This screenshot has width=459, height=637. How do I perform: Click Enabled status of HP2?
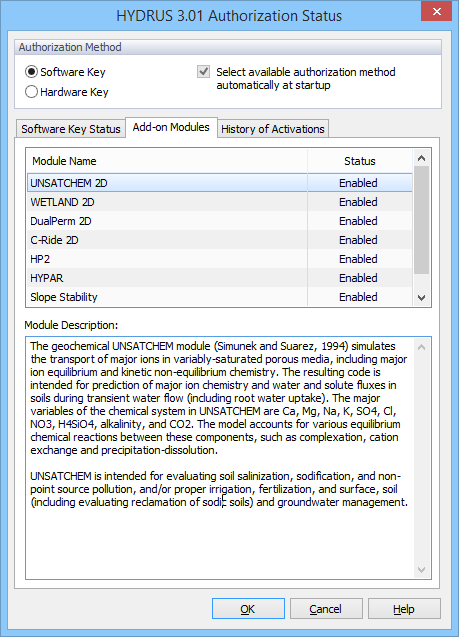click(358, 259)
